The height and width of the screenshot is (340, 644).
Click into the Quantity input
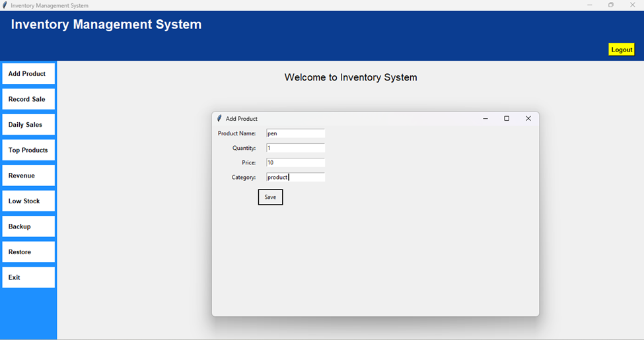click(295, 148)
